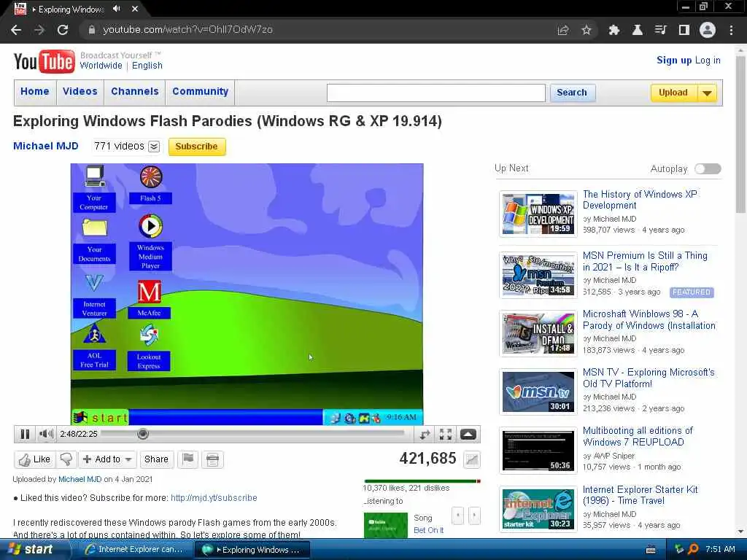
Task: Open History of Windows XP Development thumbnail
Action: pyautogui.click(x=538, y=214)
